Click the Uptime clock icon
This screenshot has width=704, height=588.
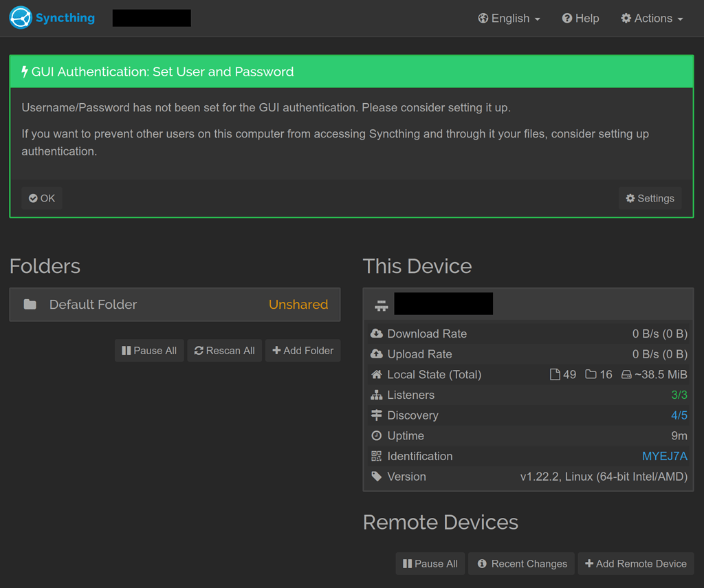[x=376, y=436]
